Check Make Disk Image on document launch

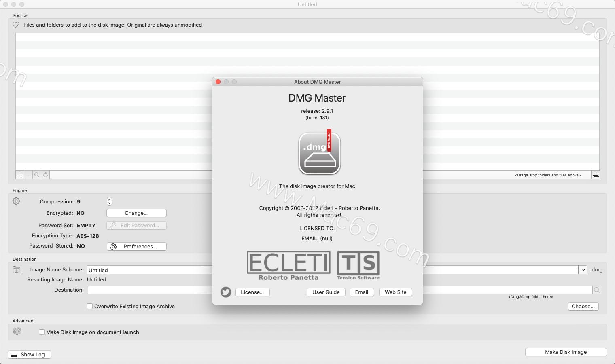42,332
